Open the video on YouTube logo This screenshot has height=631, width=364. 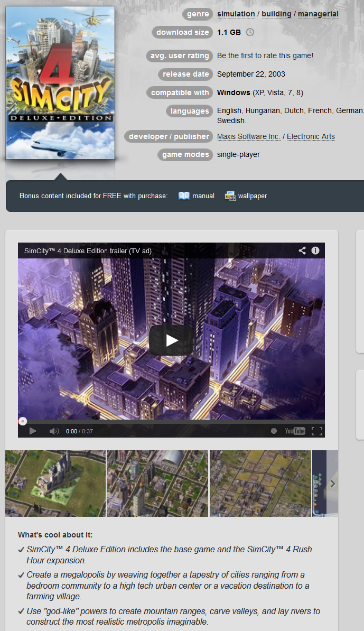(295, 431)
